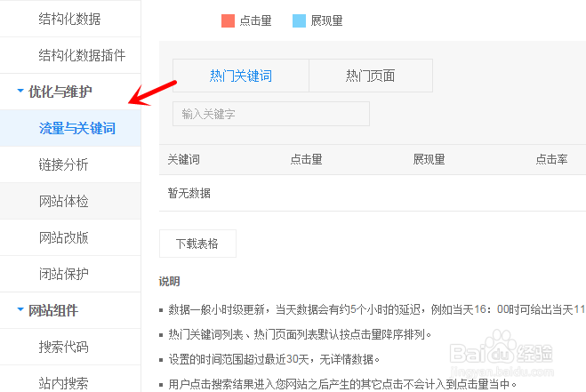586x392 pixels.
Task: Click the 说明 heading
Action: click(169, 282)
